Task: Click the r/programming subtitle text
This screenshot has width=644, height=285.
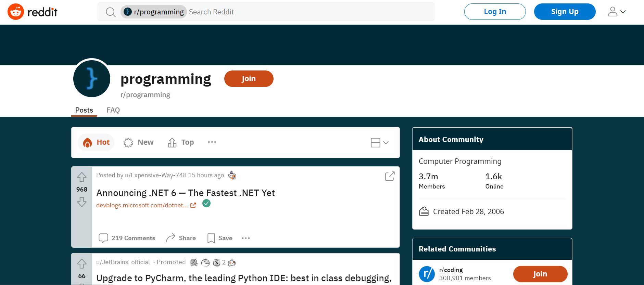Action: (145, 95)
